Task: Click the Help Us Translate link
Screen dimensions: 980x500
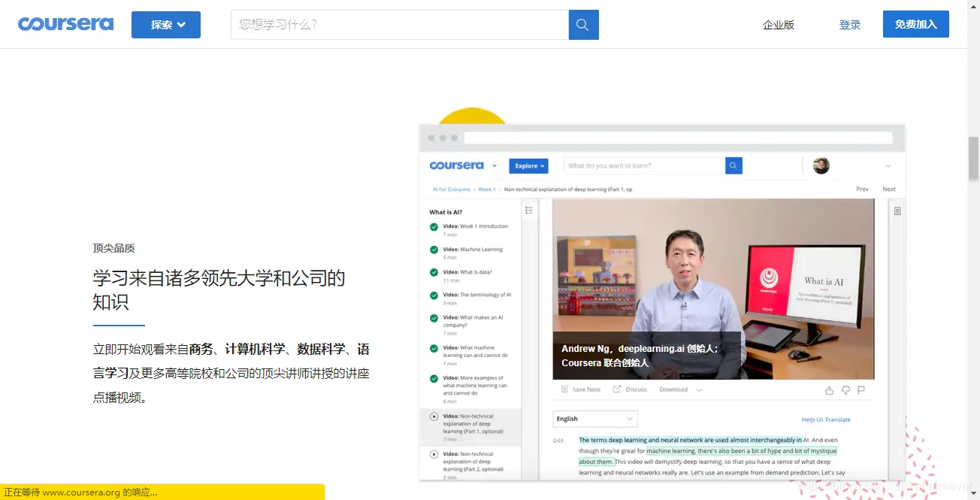Action: [827, 418]
